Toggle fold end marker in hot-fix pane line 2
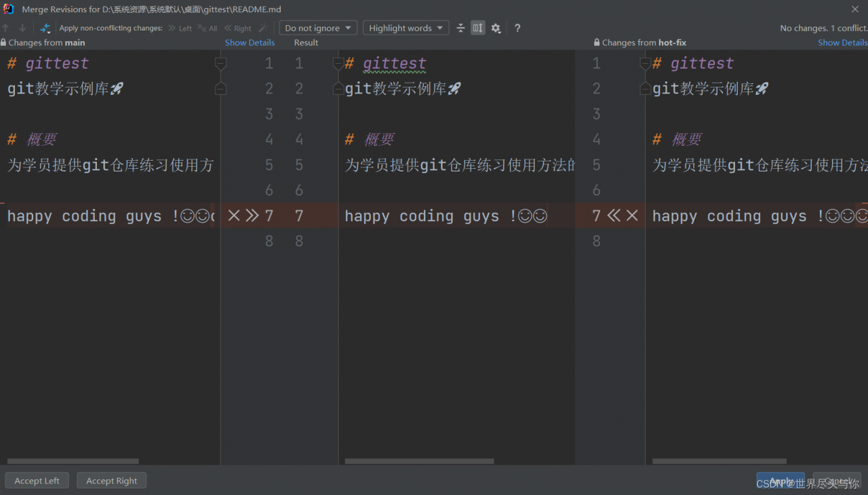The height and width of the screenshot is (495, 868). 646,88
